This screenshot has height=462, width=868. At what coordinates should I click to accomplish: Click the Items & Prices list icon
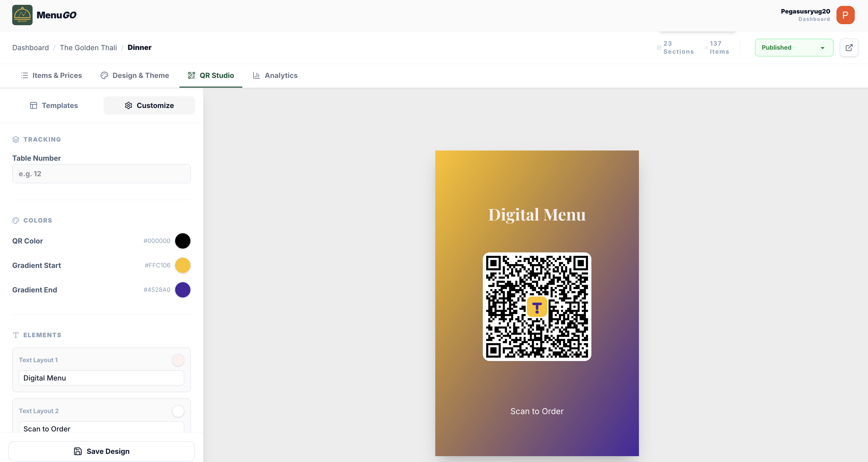24,75
